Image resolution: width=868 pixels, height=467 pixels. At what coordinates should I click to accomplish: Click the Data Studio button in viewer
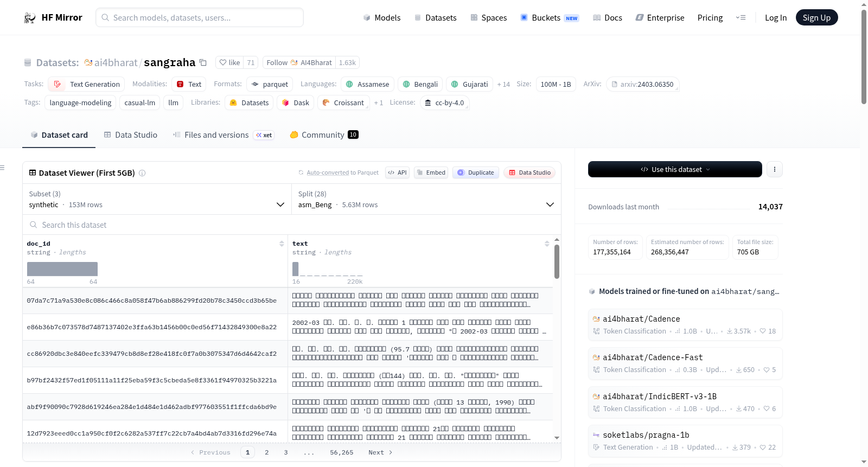(529, 172)
